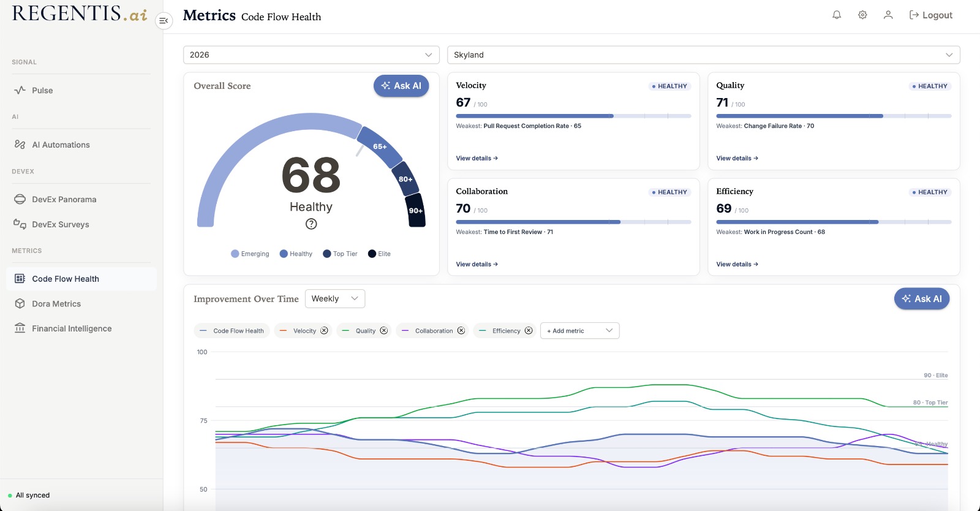This screenshot has height=511, width=980.
Task: Open the 2026 year dropdown
Action: (x=311, y=55)
